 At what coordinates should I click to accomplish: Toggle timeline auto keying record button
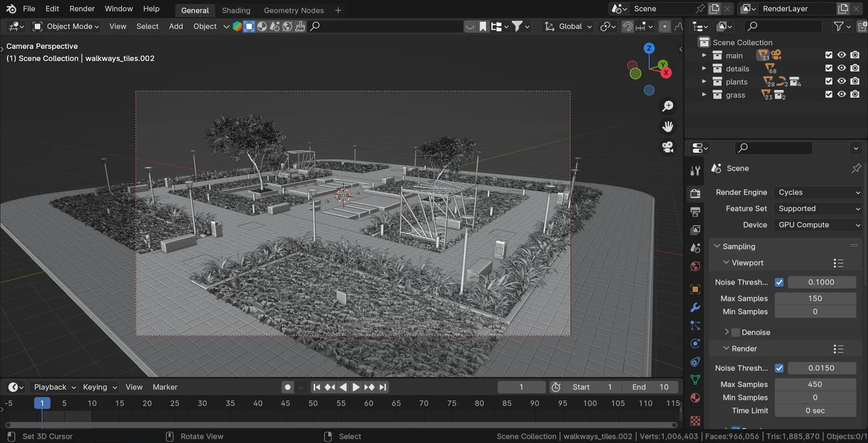tap(288, 387)
